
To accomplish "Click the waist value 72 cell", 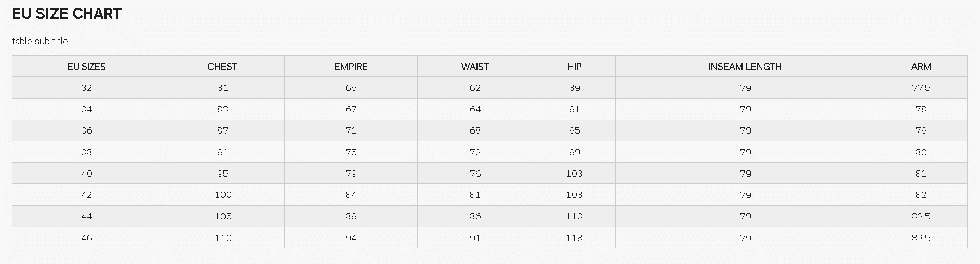I will click(475, 152).
